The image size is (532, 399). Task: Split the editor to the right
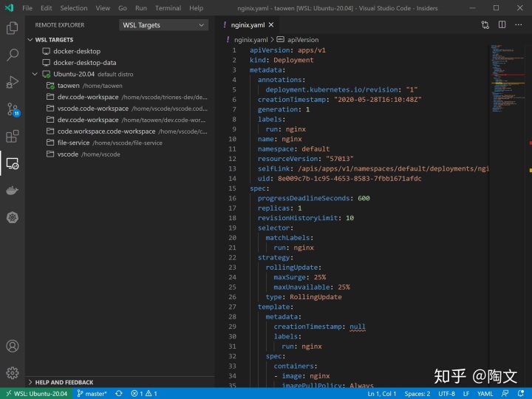[x=502, y=25]
